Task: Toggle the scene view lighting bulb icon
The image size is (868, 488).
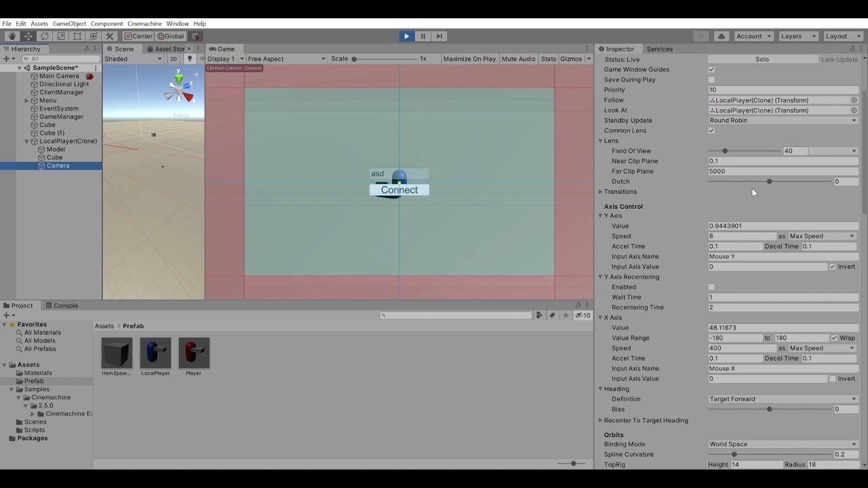Action: tap(189, 59)
